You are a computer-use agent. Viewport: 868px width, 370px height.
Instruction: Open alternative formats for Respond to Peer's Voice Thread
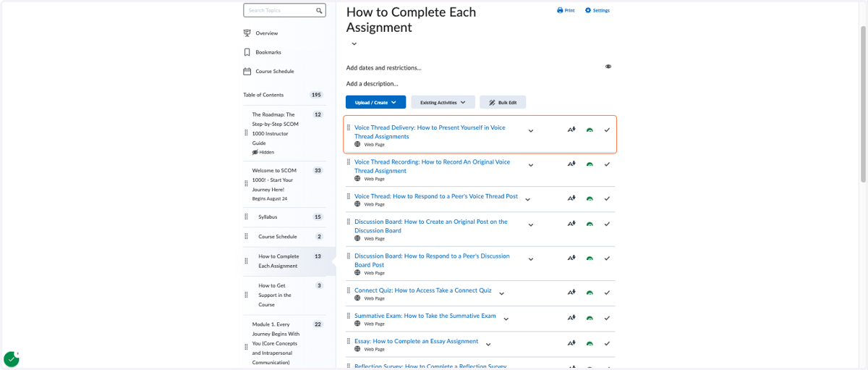click(x=571, y=198)
